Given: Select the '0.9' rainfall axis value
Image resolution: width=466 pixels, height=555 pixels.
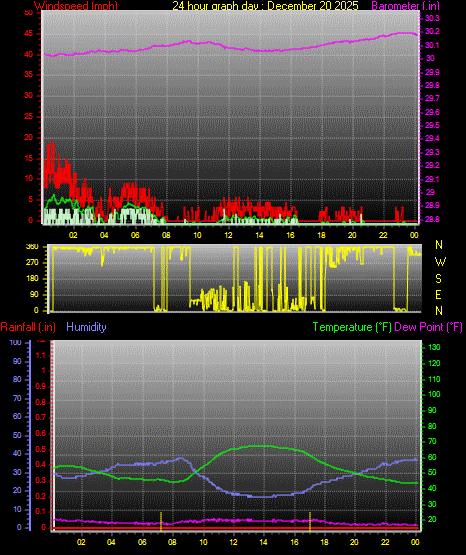Looking at the screenshot, I should pyautogui.click(x=41, y=386).
